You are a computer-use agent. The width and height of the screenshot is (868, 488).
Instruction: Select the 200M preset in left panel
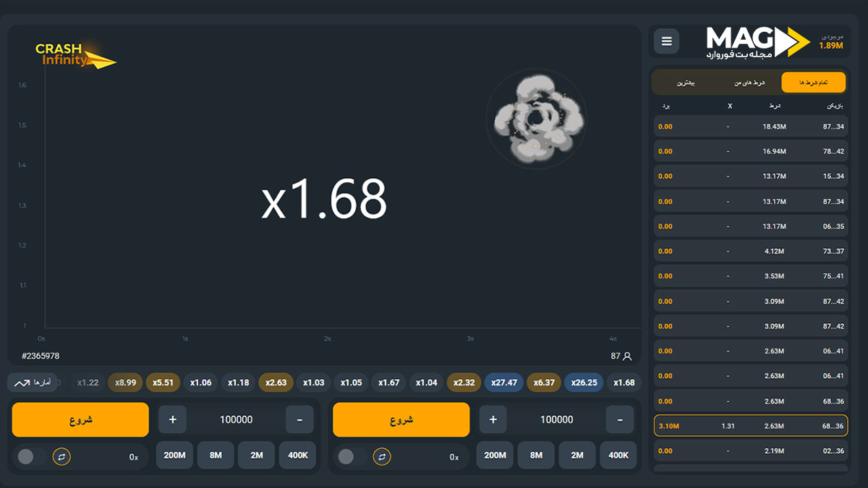coord(174,455)
